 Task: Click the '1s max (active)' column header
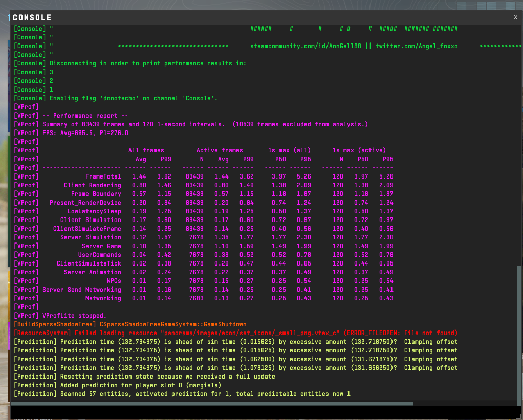tap(359, 150)
